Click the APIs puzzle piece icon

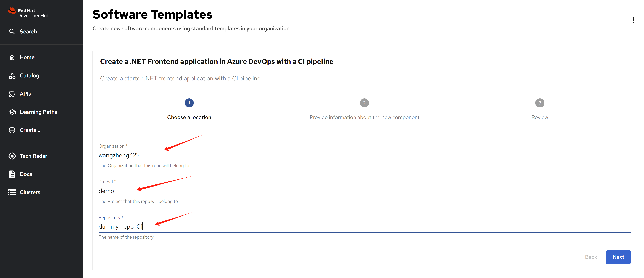tap(12, 94)
